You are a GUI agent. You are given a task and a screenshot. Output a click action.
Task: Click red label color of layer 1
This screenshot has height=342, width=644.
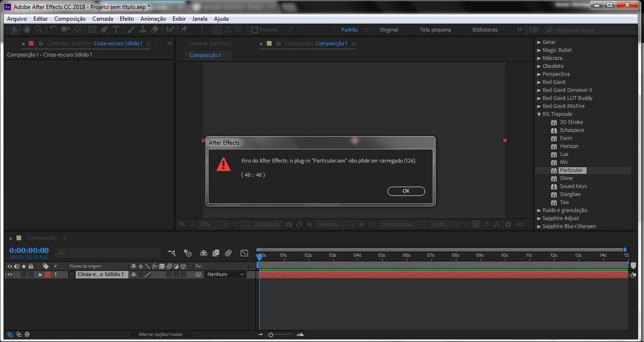click(x=48, y=275)
